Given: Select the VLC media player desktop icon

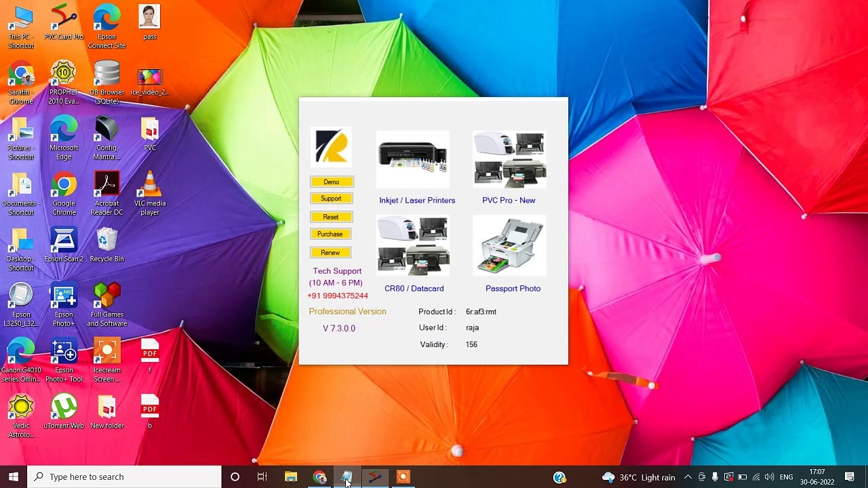Looking at the screenshot, I should 150,194.
